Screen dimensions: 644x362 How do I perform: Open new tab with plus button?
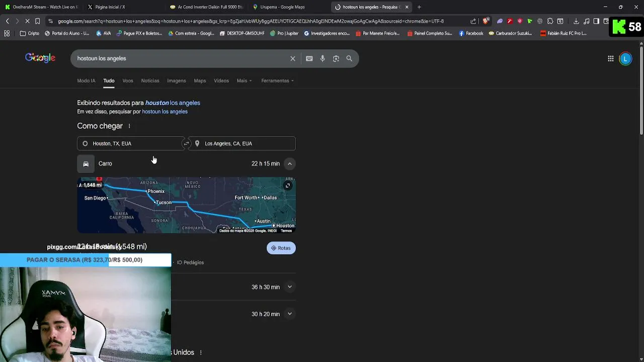coord(419,7)
